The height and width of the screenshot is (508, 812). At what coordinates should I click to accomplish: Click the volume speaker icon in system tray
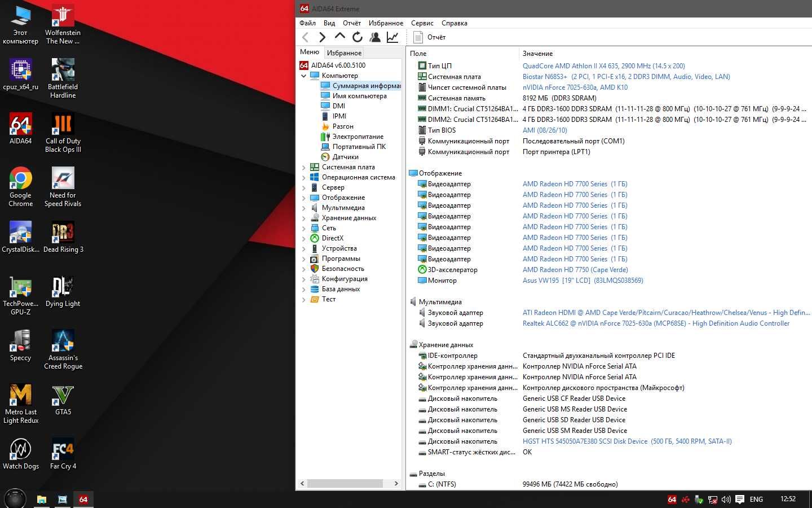click(726, 500)
